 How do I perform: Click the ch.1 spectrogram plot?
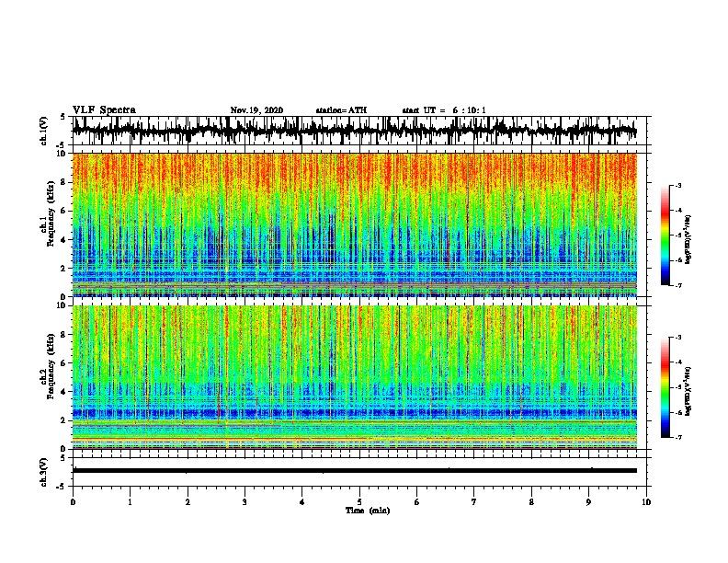point(355,224)
